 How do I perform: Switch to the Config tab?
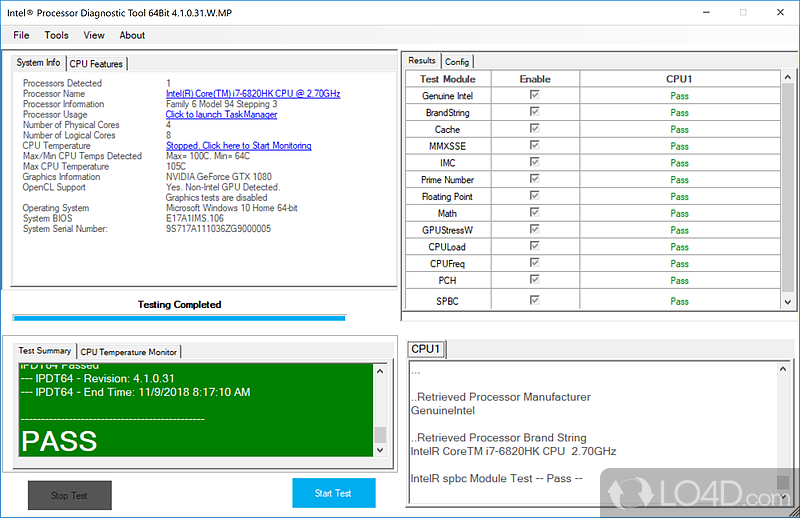tap(457, 62)
